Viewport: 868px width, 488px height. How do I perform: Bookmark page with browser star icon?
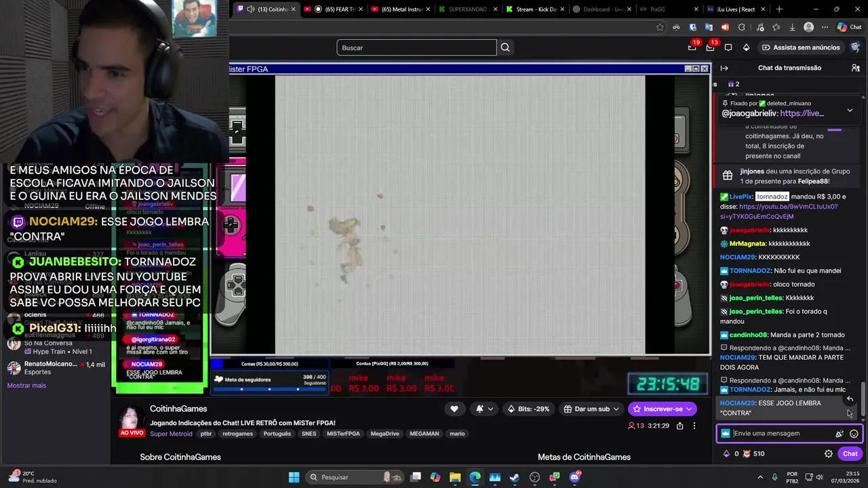(x=660, y=27)
